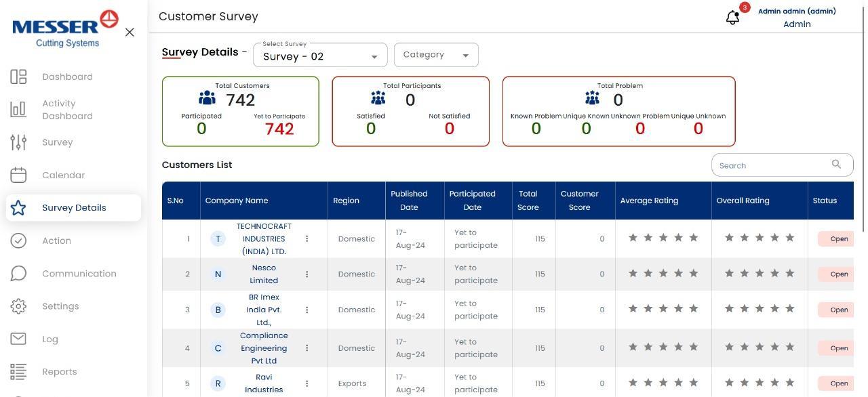Click the Settings gear icon

pos(18,306)
